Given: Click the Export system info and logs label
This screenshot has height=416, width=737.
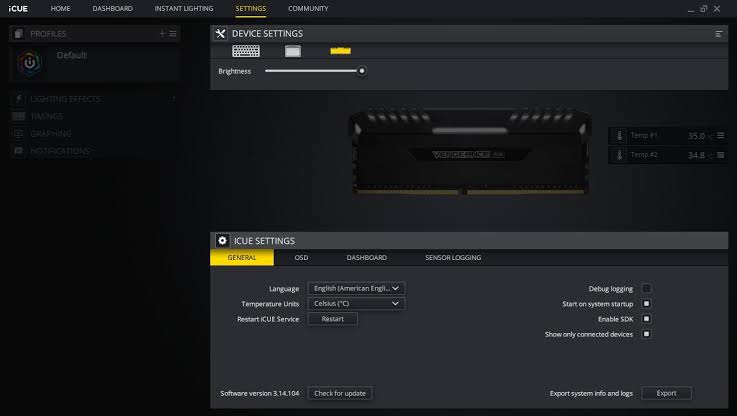Looking at the screenshot, I should point(591,393).
